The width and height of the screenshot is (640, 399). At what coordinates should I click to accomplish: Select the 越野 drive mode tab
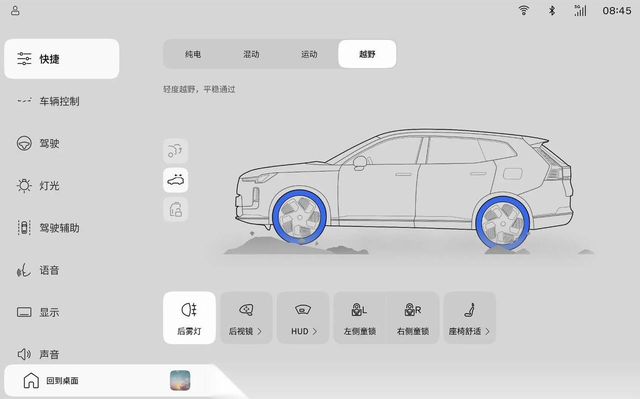click(367, 54)
